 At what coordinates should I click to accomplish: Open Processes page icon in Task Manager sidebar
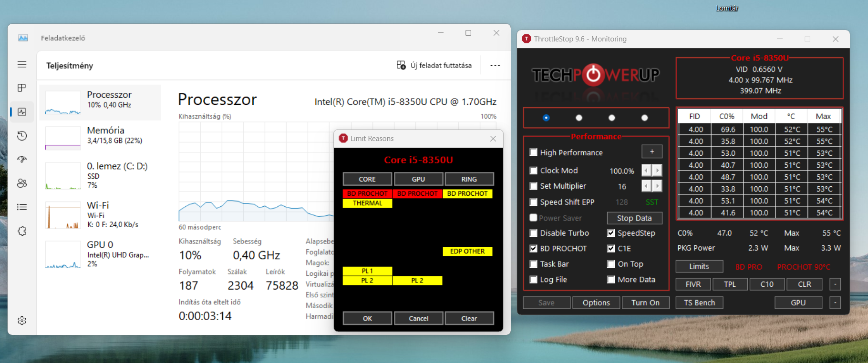tap(22, 88)
